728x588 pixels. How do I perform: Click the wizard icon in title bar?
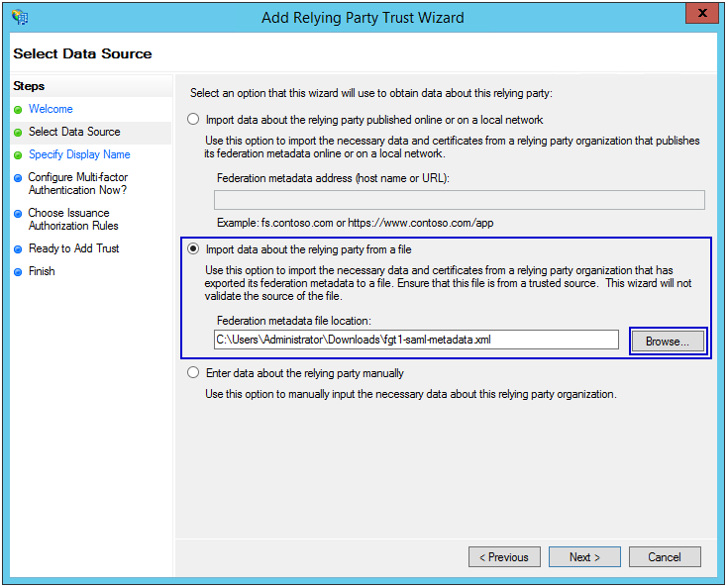[x=21, y=17]
